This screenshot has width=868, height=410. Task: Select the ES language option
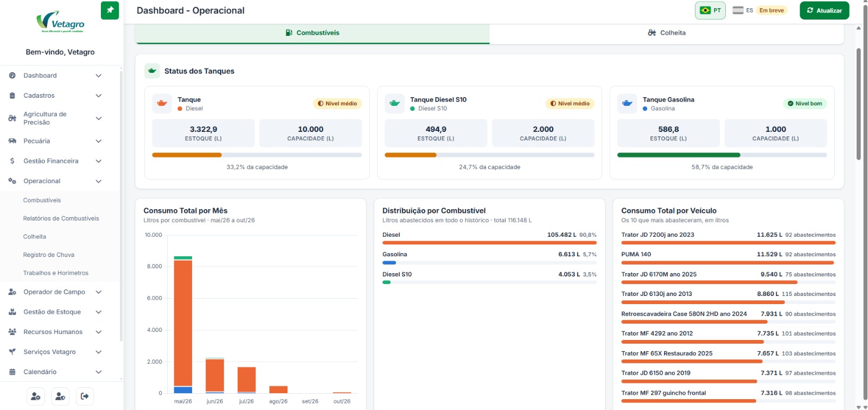pyautogui.click(x=743, y=10)
